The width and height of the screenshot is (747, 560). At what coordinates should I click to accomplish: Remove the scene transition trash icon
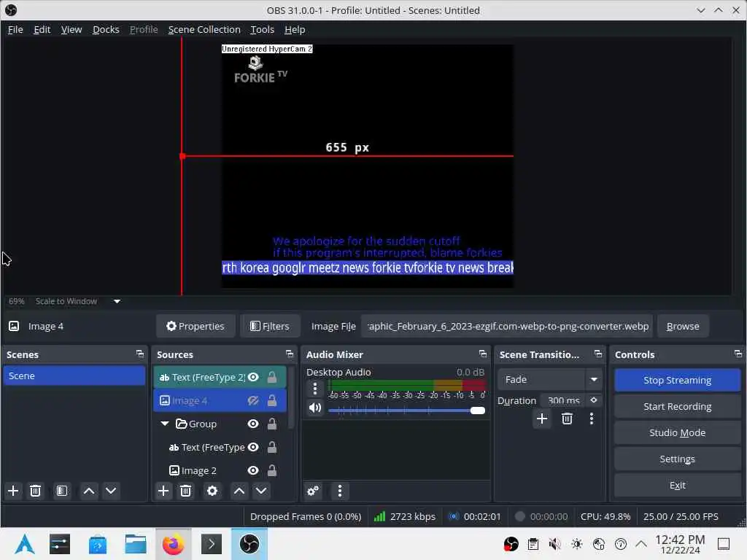pos(567,419)
